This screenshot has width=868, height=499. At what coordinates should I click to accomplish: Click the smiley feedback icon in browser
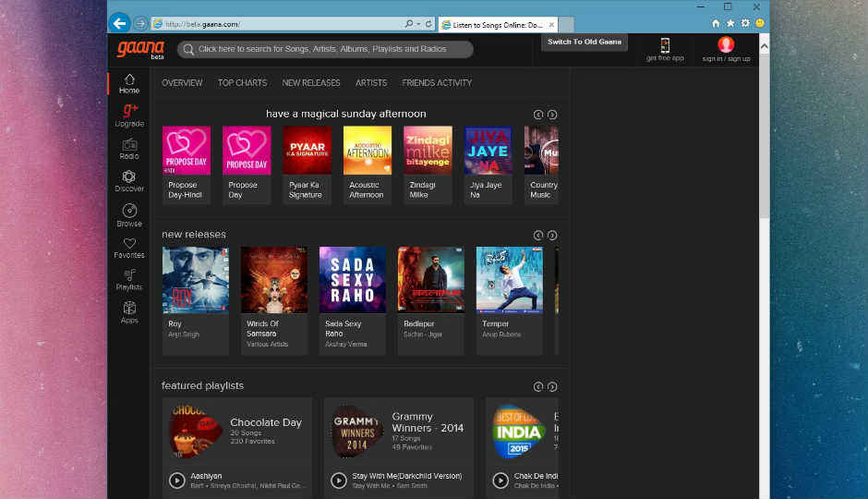[760, 23]
